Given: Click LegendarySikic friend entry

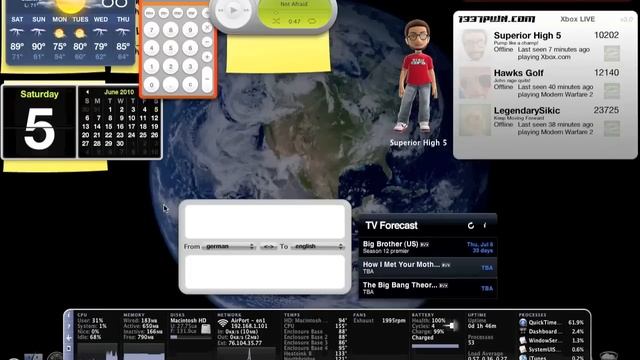Looking at the screenshot, I should click(540, 121).
